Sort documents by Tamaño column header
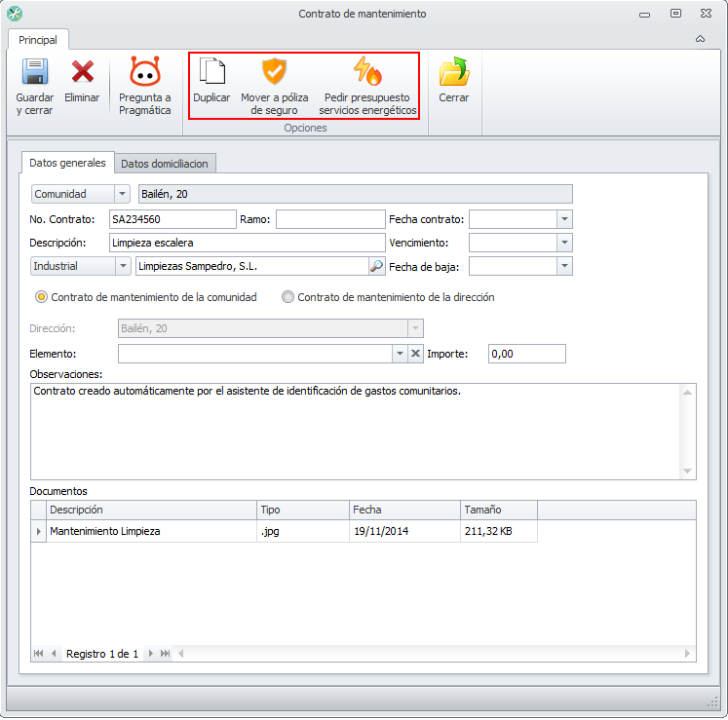Viewport: 728px width, 720px height. [499, 510]
